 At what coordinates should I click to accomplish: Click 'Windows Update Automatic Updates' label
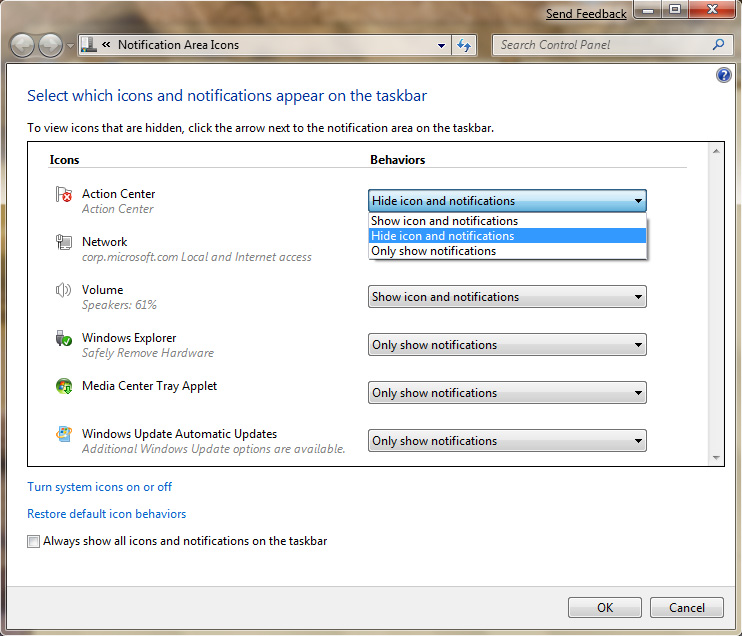(179, 434)
